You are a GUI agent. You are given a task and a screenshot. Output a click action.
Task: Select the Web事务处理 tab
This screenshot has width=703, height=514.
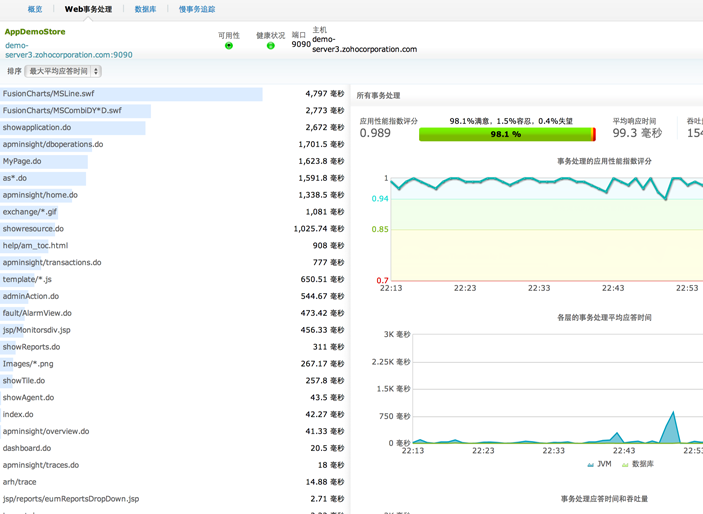coord(88,9)
